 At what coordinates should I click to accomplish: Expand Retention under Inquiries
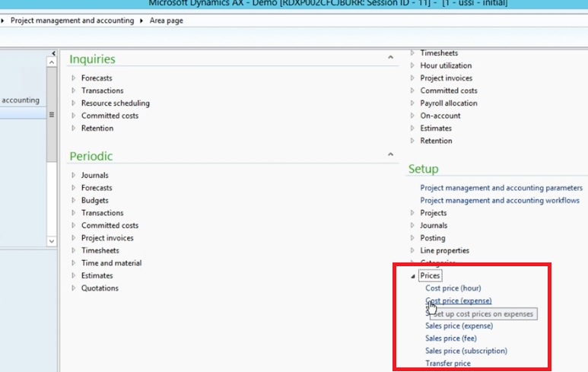click(74, 129)
